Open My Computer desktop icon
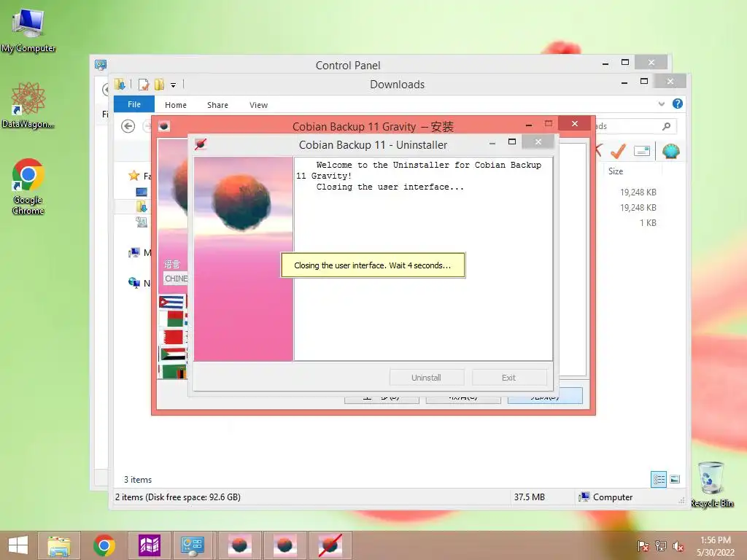This screenshot has width=747, height=560. pos(28,28)
